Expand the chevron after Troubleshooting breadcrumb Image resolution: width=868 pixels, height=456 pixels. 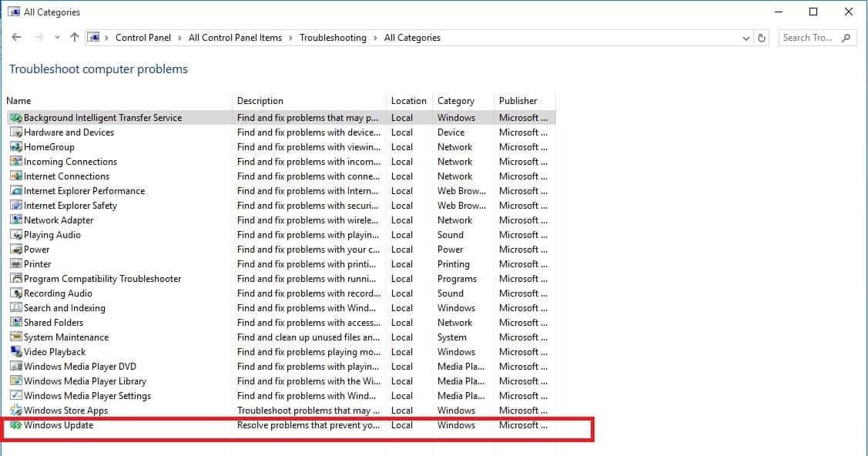click(x=375, y=39)
